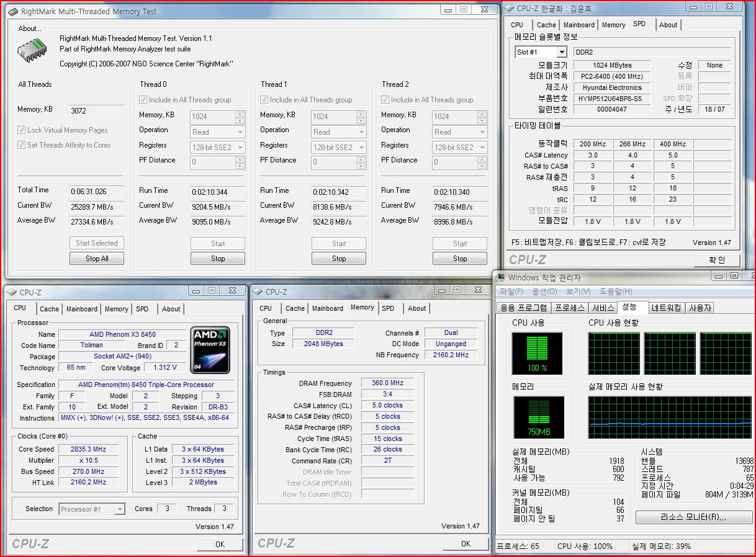This screenshot has height=557, width=756.
Task: Toggle Lock Virtual Memory Pages checkbox
Action: [x=22, y=130]
